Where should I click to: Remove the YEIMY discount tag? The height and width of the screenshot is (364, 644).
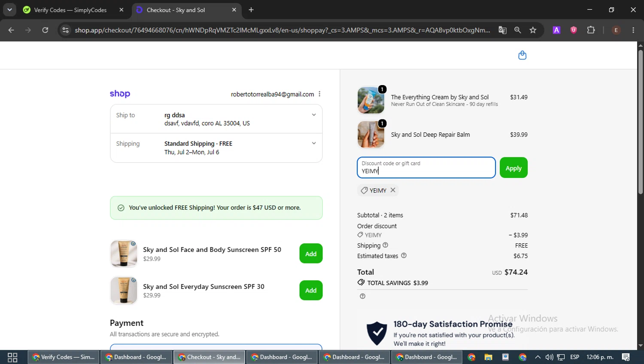pyautogui.click(x=393, y=190)
